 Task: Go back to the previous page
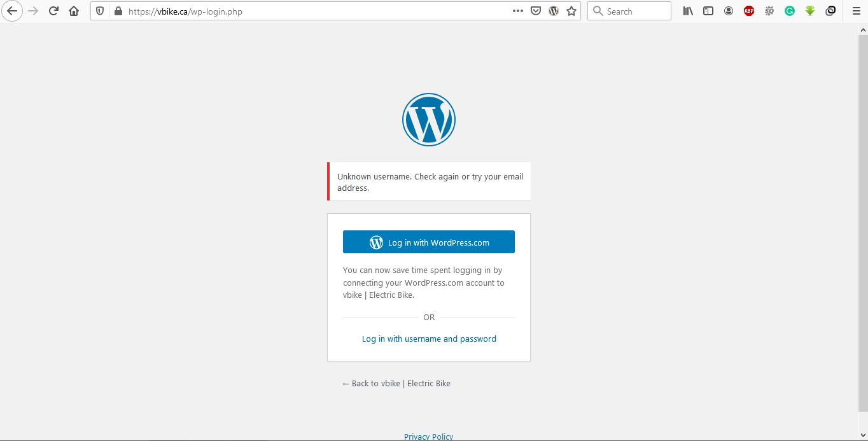12,11
